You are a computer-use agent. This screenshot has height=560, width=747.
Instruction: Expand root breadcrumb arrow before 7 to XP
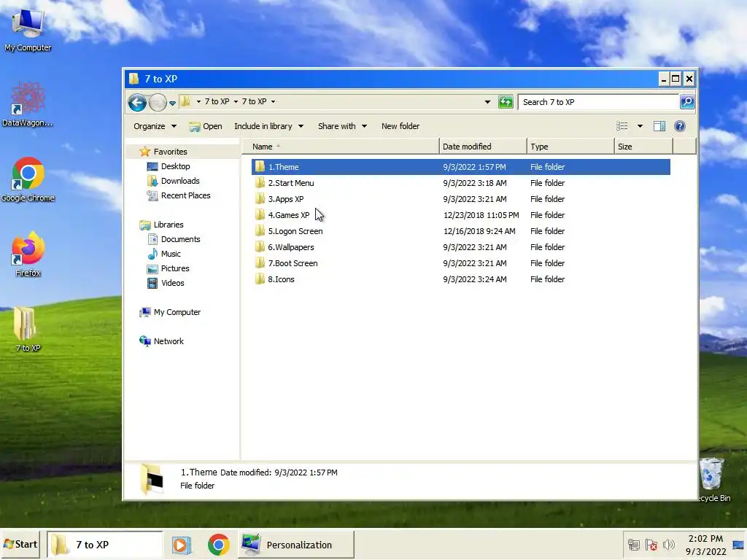198,102
